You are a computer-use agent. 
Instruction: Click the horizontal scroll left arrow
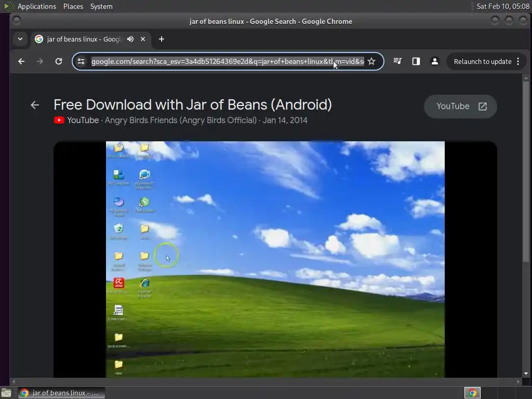14,381
